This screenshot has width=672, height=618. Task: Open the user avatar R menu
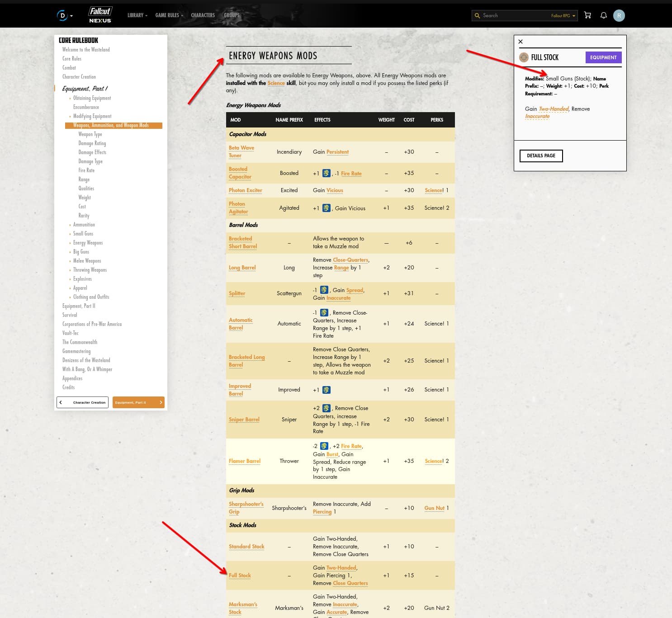coord(619,15)
